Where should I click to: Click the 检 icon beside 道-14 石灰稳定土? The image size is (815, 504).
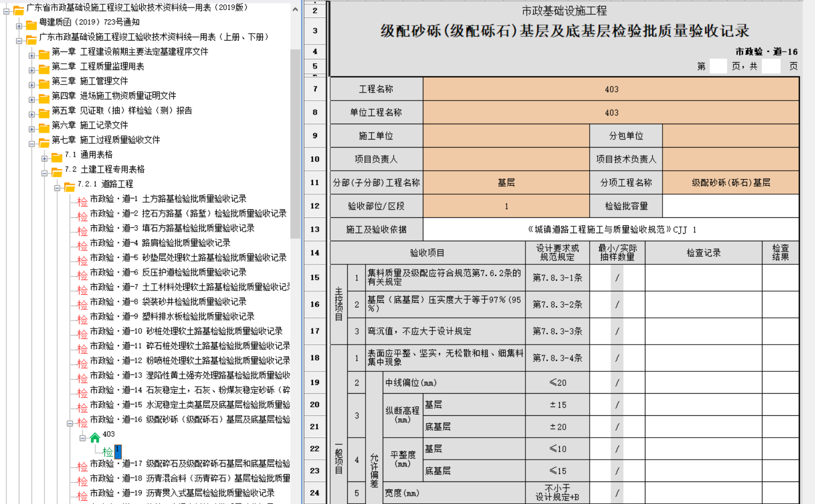tap(82, 393)
